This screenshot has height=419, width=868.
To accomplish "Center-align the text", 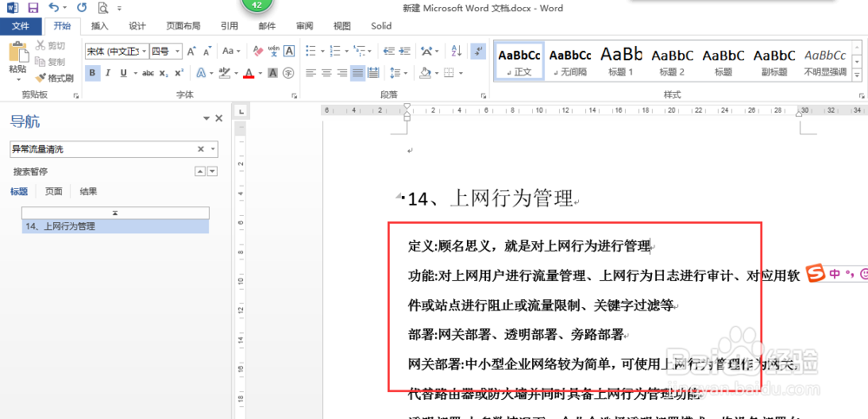I will (326, 73).
